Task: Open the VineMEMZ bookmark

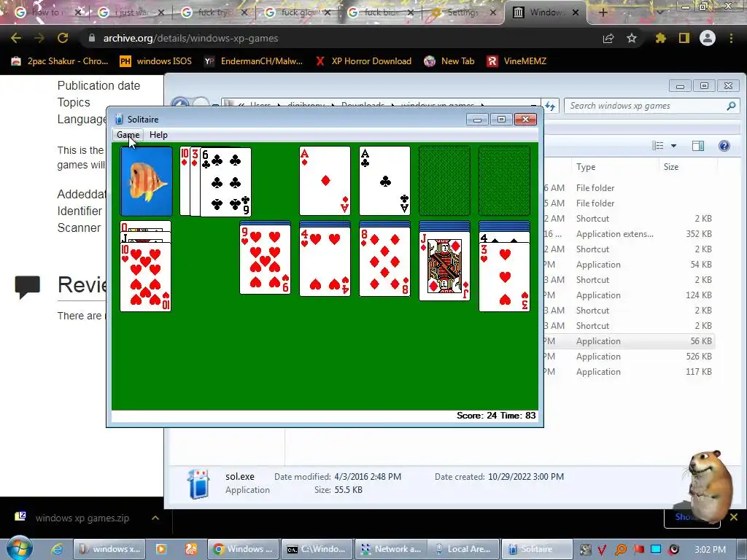Action: (516, 61)
